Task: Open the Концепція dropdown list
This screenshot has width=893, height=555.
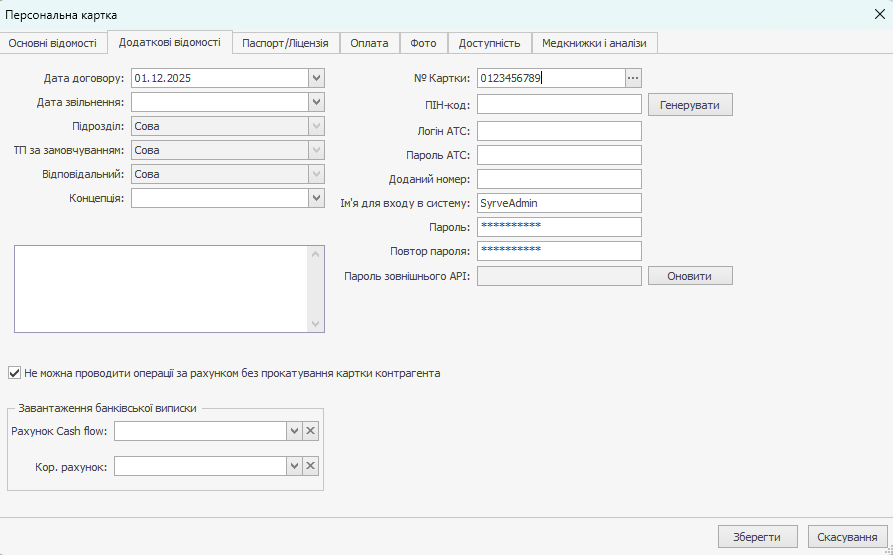Action: 316,198
